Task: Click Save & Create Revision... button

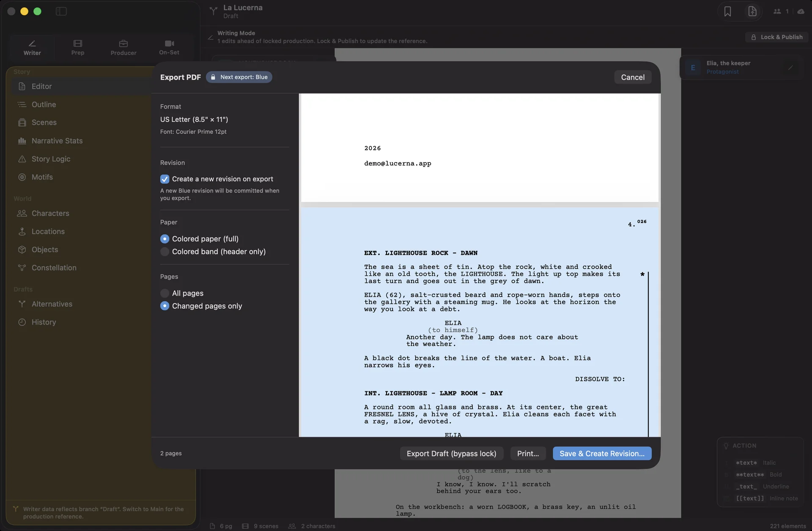Action: pyautogui.click(x=602, y=454)
